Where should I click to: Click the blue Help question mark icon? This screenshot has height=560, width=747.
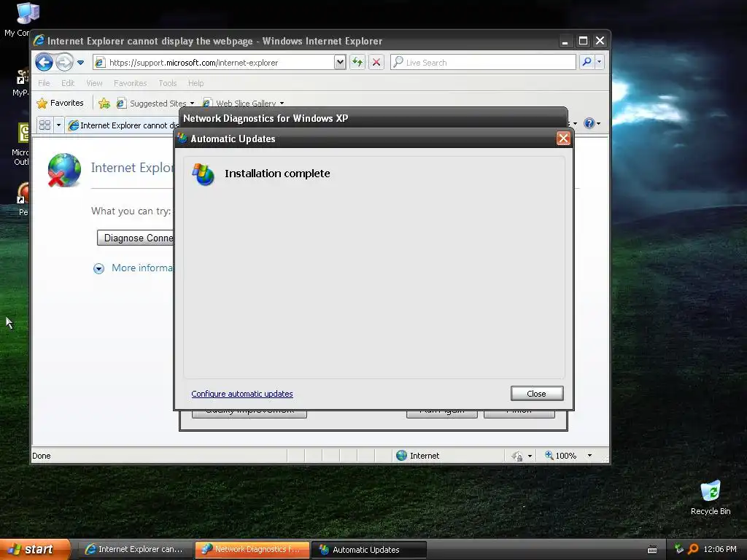click(x=589, y=123)
